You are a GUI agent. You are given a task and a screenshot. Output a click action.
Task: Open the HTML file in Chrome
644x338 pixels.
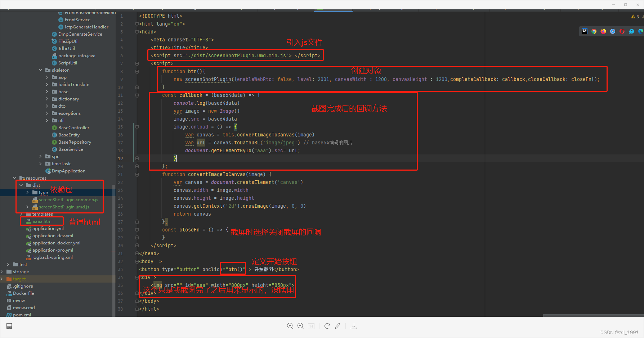point(594,31)
